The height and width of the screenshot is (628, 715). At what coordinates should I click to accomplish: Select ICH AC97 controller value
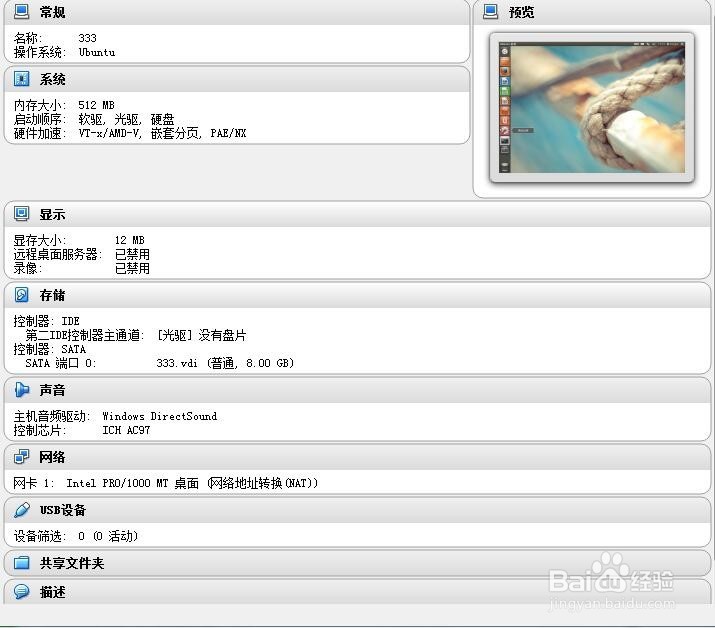click(126, 430)
